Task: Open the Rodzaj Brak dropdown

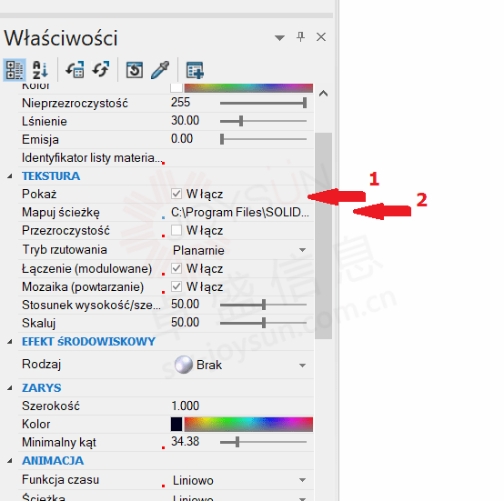Action: click(x=302, y=365)
